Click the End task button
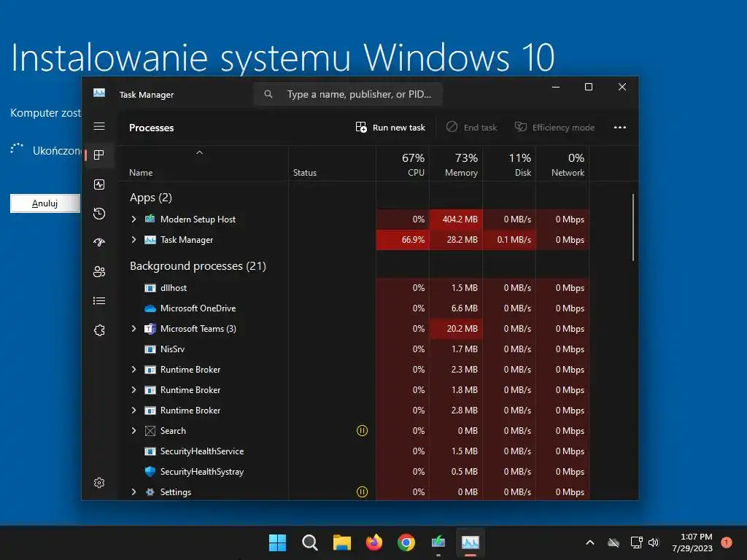Image resolution: width=747 pixels, height=560 pixels. 472,127
